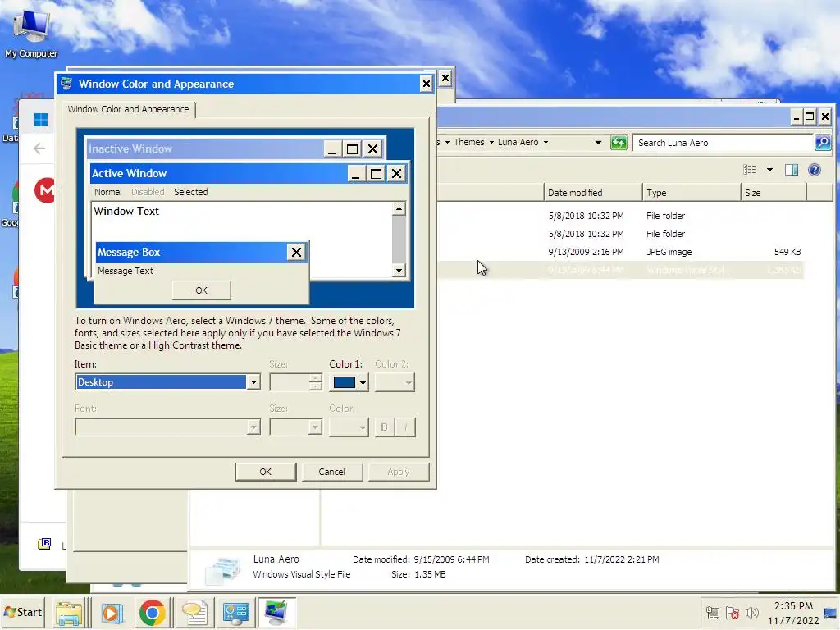Click the preview Message Box OK button
The image size is (840, 630).
pyautogui.click(x=202, y=290)
